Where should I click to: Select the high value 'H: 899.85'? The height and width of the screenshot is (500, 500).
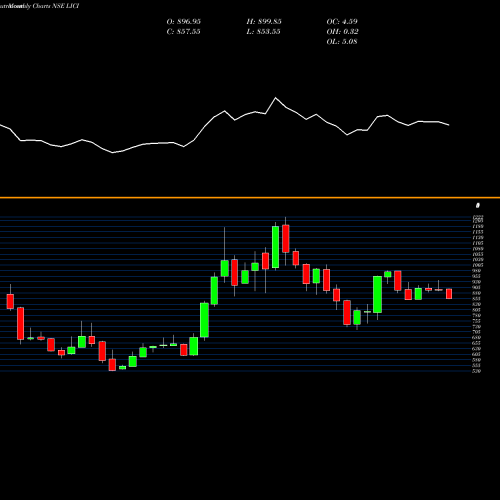pos(264,22)
